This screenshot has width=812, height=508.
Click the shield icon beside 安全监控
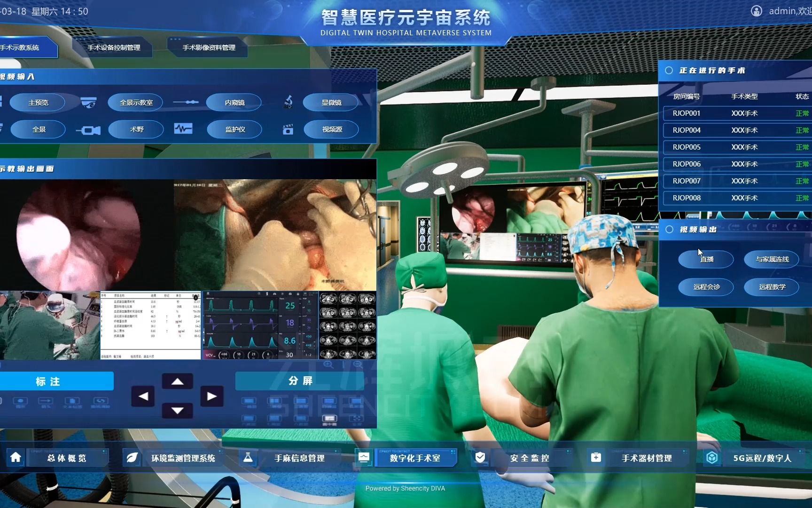coord(480,457)
